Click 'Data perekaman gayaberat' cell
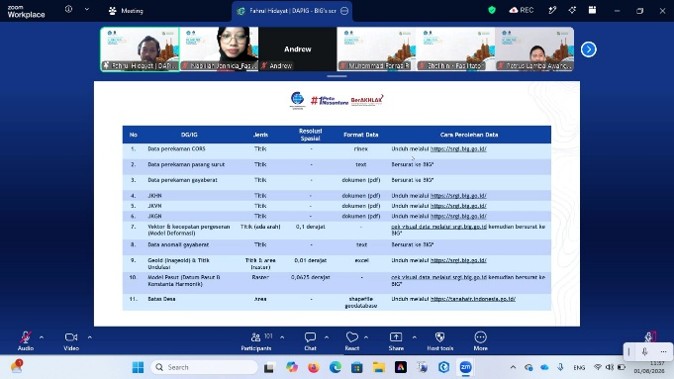 [183, 180]
